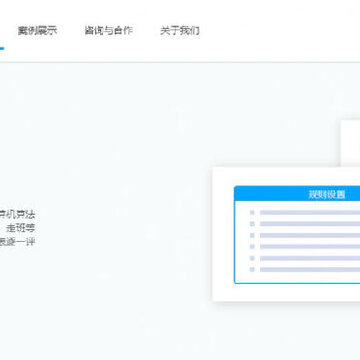Click the 规则设置 card header
This screenshot has height=360, width=360.
(297, 194)
